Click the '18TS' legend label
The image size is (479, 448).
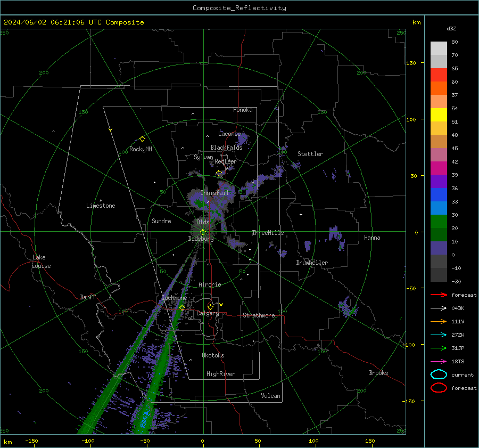pyautogui.click(x=458, y=362)
